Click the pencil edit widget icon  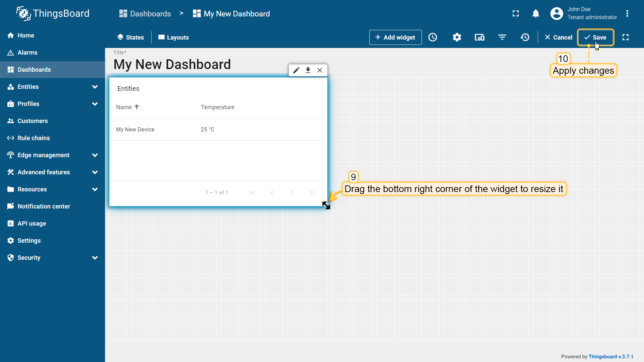pos(296,70)
